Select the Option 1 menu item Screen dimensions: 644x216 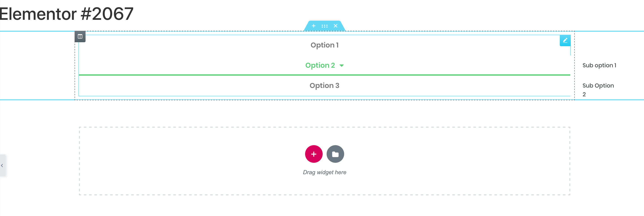[x=324, y=45]
